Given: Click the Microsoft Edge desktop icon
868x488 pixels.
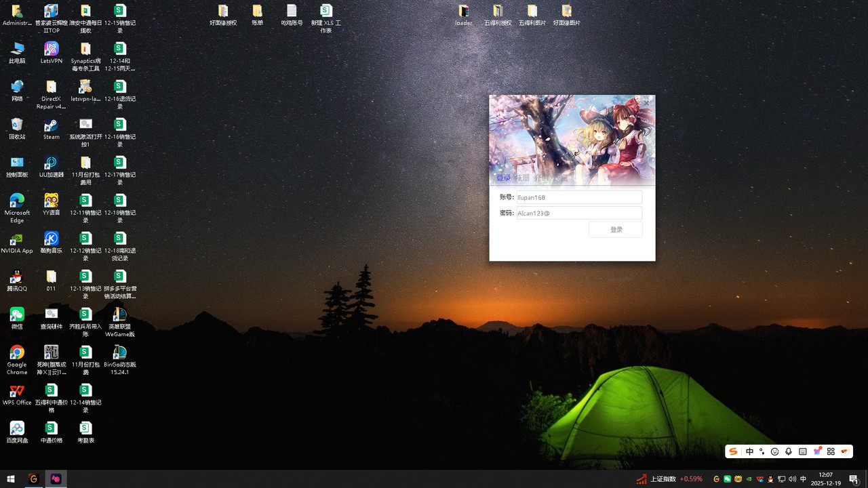Looking at the screenshot, I should click(x=17, y=208).
